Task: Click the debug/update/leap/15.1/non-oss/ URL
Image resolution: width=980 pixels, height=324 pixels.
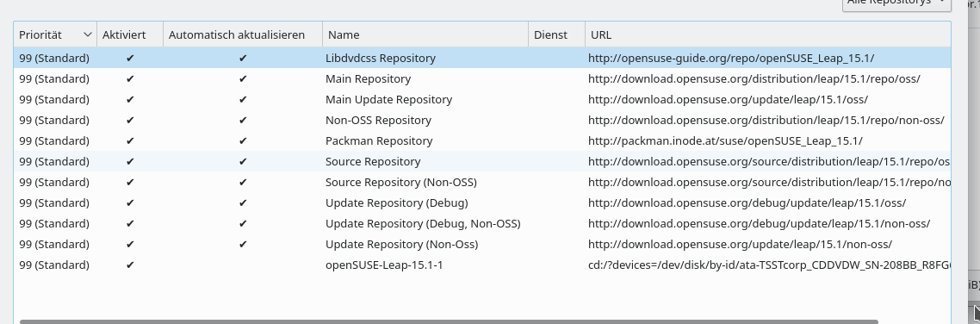Action: coord(759,223)
